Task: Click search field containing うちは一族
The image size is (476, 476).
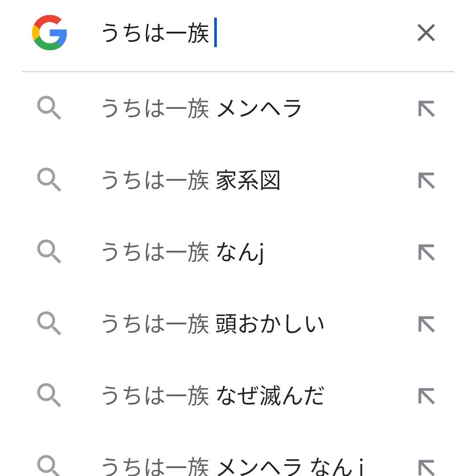Action: coord(247,33)
